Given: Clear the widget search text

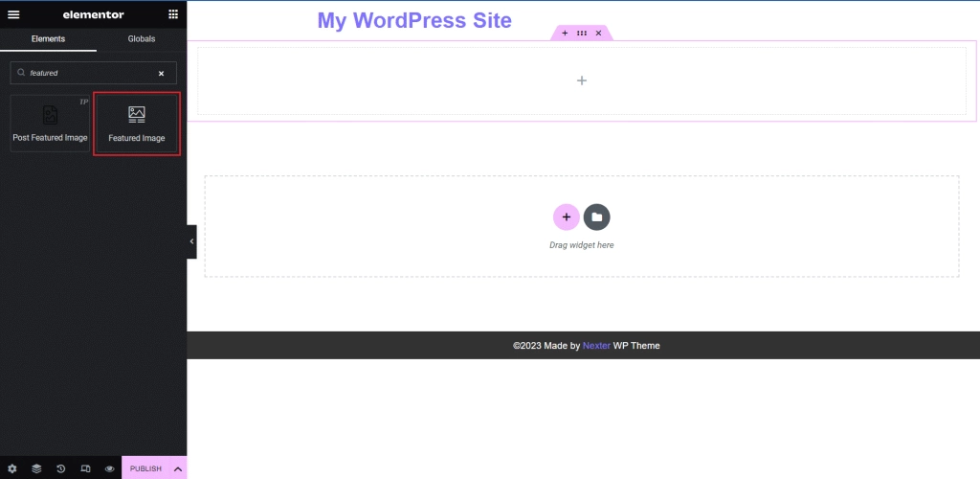Looking at the screenshot, I should (161, 73).
